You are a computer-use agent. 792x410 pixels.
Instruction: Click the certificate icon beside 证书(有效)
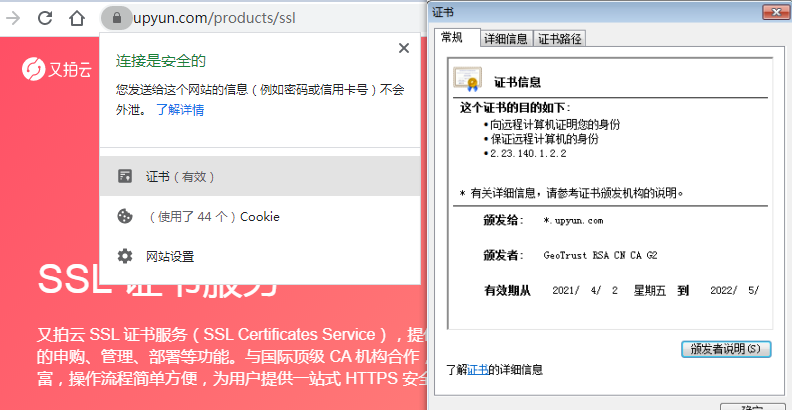pyautogui.click(x=125, y=176)
